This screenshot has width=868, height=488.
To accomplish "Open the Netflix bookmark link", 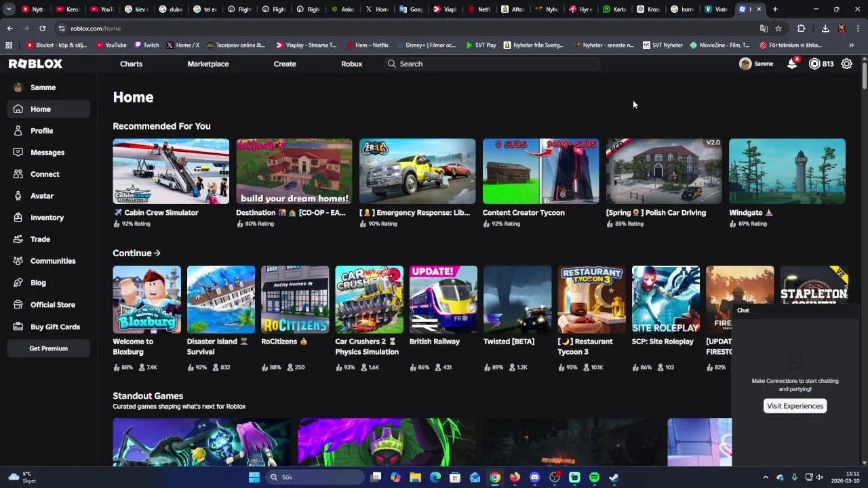I will tap(368, 45).
